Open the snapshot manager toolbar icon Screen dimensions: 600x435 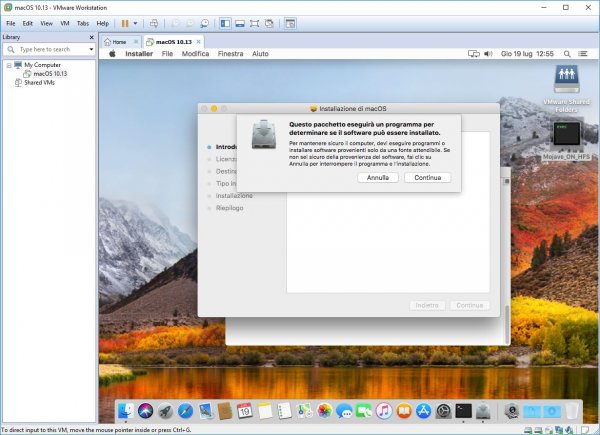(x=205, y=23)
